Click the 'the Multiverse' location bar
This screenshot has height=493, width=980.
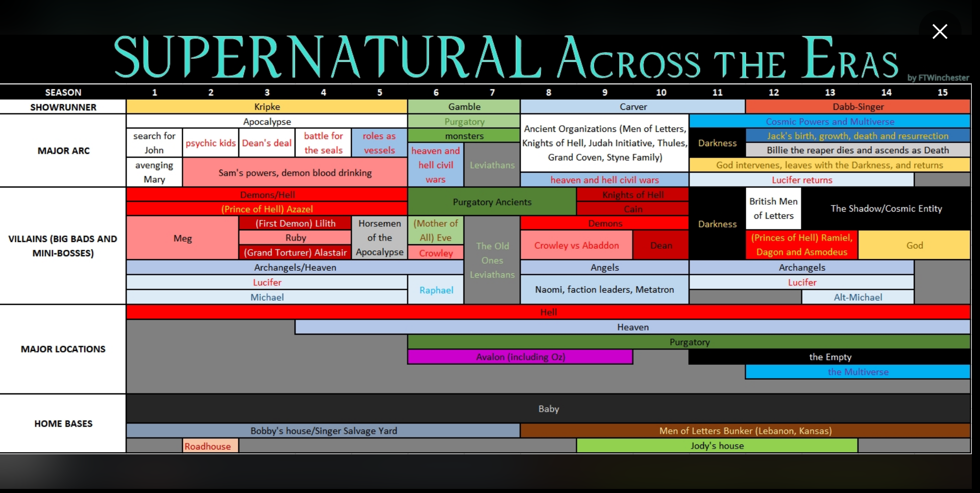pyautogui.click(x=858, y=371)
